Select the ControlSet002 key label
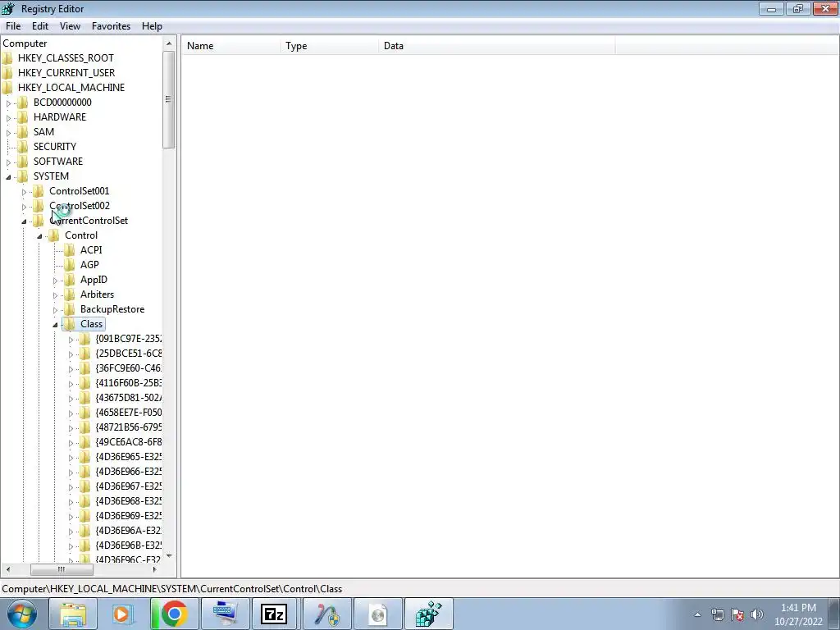 (x=80, y=206)
